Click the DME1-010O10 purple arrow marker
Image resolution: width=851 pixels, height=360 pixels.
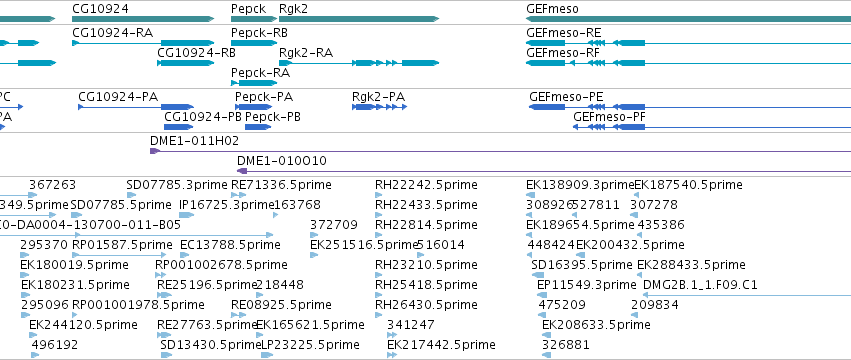pos(242,171)
